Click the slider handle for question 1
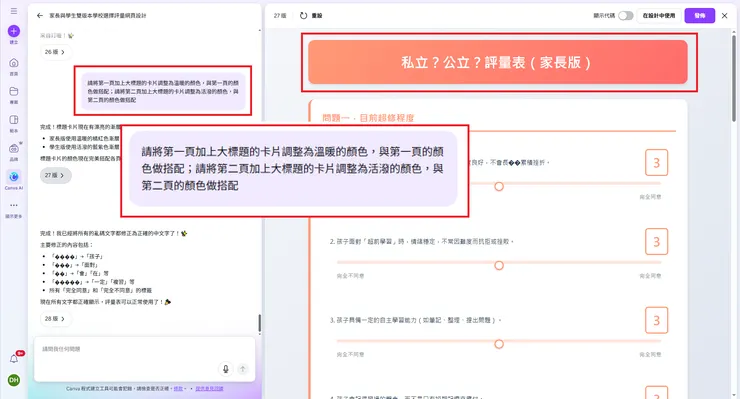The width and height of the screenshot is (740, 399). pyautogui.click(x=499, y=187)
